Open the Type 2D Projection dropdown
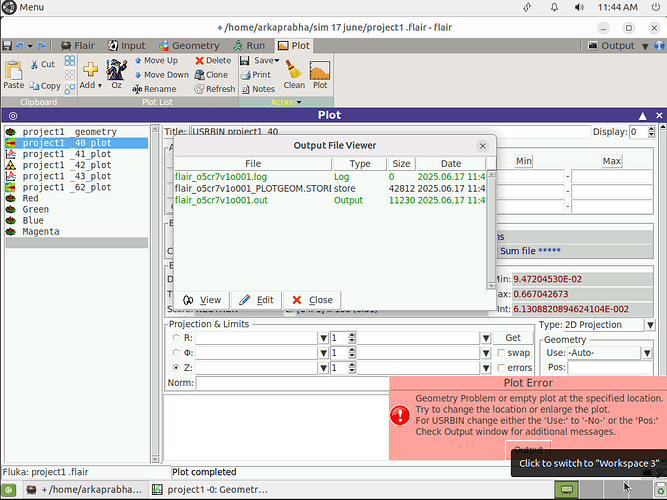This screenshot has width=667, height=500. pyautogui.click(x=650, y=325)
